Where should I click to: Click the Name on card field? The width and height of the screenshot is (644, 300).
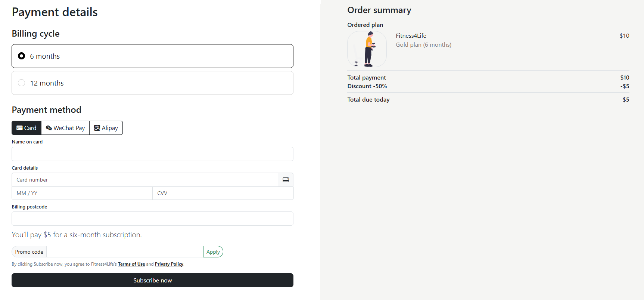[x=152, y=154]
